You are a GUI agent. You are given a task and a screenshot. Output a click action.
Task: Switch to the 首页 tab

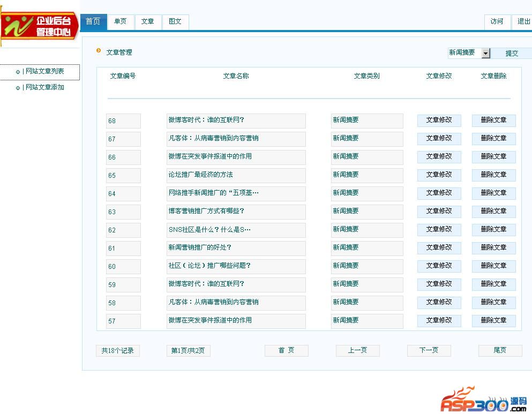coord(93,22)
